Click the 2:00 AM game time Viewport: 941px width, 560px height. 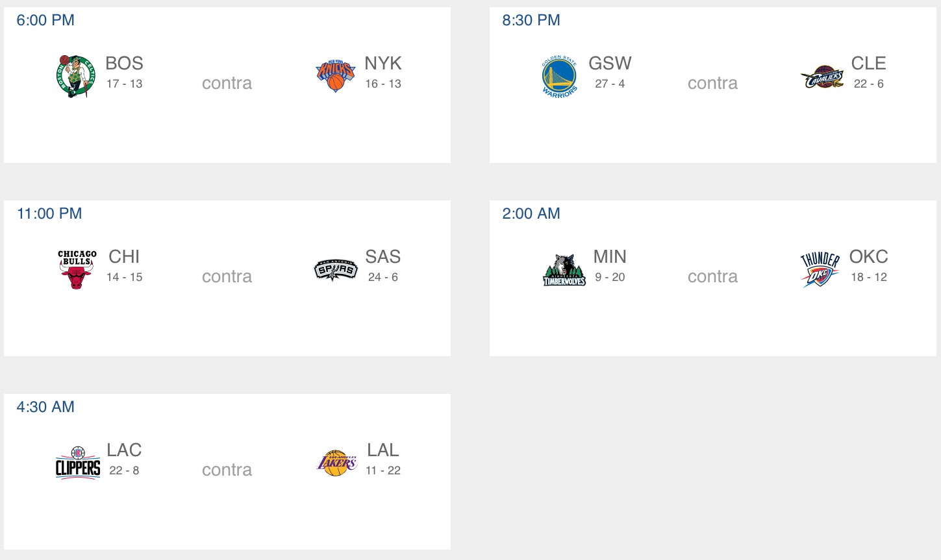tap(531, 213)
